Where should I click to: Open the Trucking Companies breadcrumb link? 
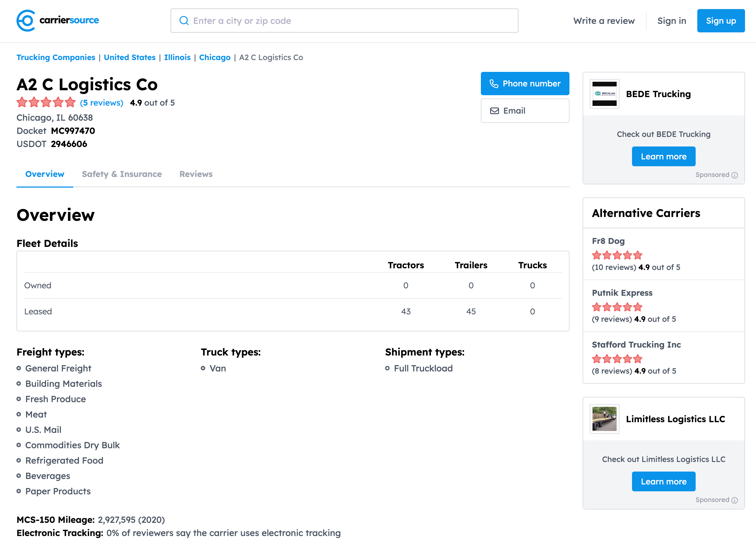point(56,57)
